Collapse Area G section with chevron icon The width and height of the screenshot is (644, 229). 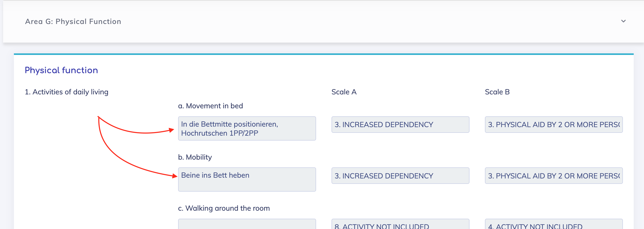click(x=623, y=21)
